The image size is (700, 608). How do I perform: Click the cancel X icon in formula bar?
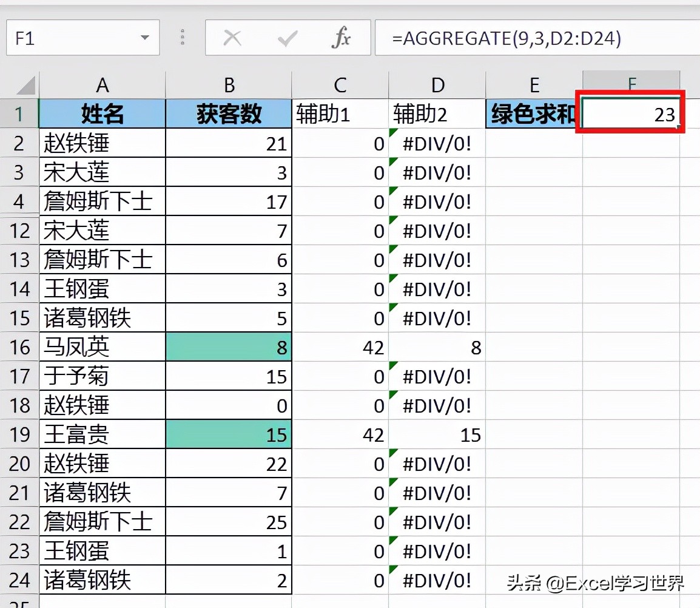(x=232, y=38)
